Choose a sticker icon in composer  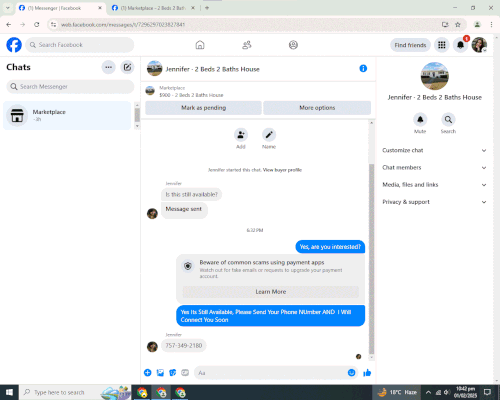[172, 373]
